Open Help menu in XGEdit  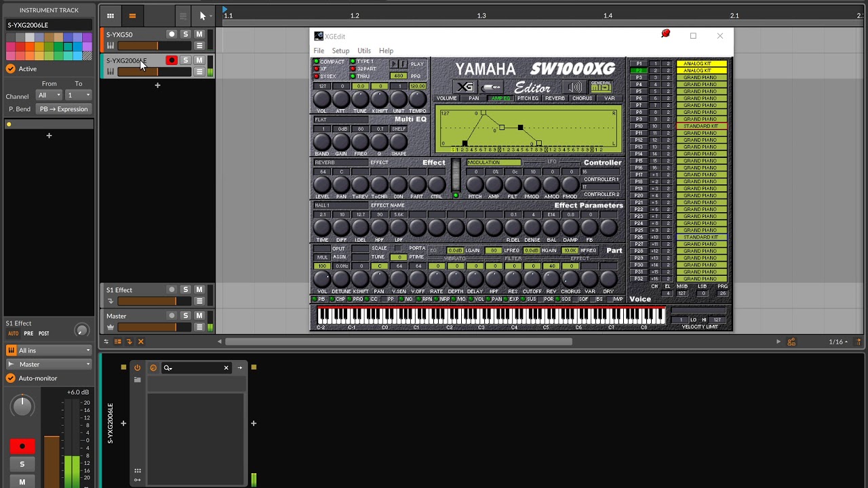(x=386, y=51)
